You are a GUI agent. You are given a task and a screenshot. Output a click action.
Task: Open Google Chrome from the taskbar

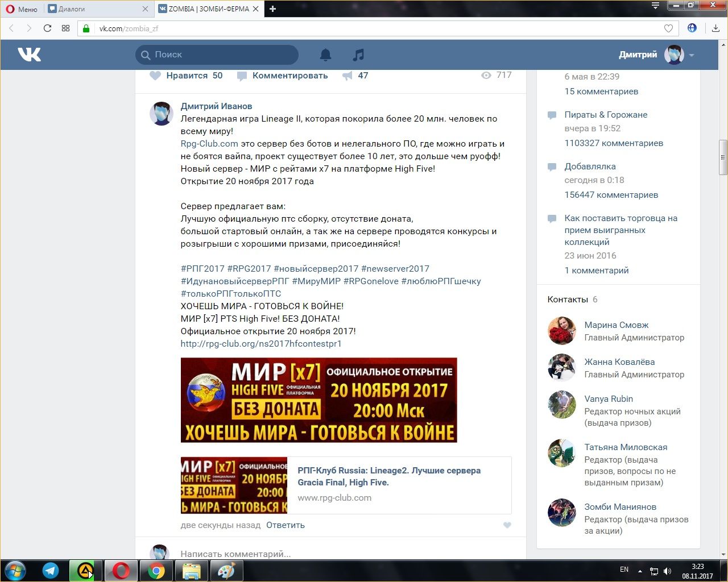tap(156, 571)
